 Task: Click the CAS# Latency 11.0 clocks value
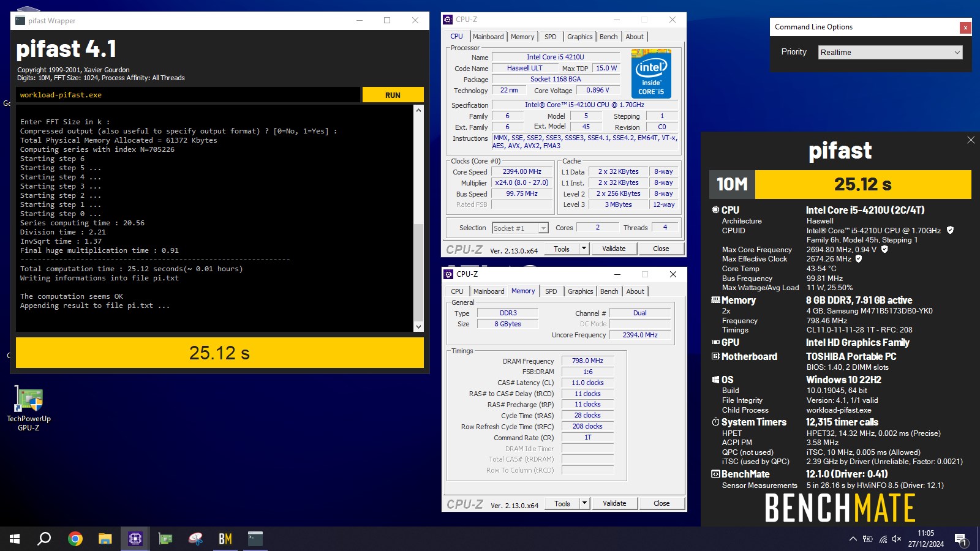[x=587, y=383]
